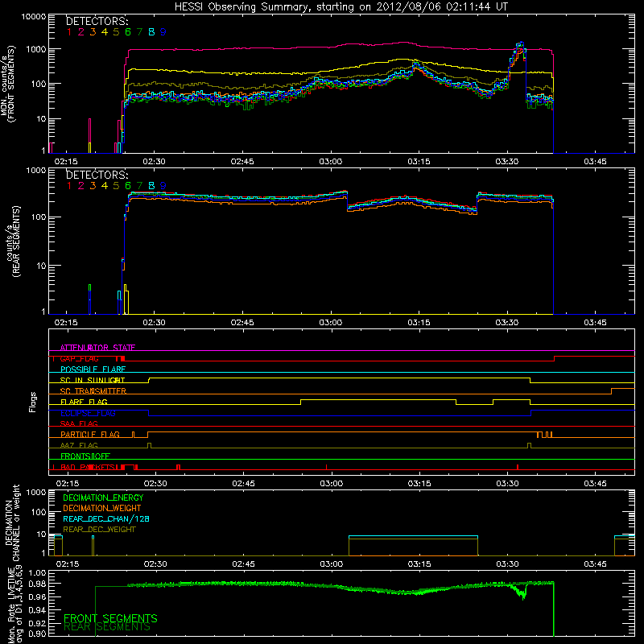The height and width of the screenshot is (644, 644).
Task: Click 03:00 time tick under front segments plot
Action: point(330,162)
